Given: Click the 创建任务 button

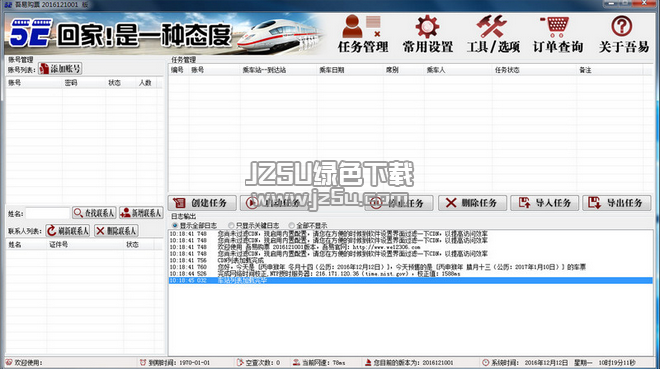Looking at the screenshot, I should [x=202, y=203].
